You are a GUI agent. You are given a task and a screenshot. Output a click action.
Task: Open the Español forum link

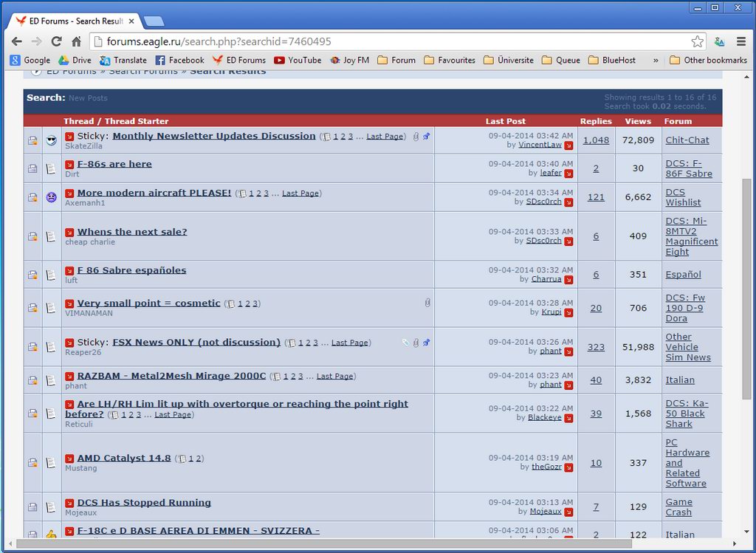pos(683,275)
